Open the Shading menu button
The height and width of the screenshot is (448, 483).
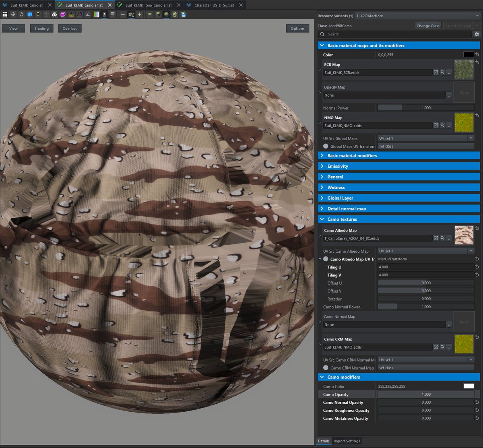41,29
